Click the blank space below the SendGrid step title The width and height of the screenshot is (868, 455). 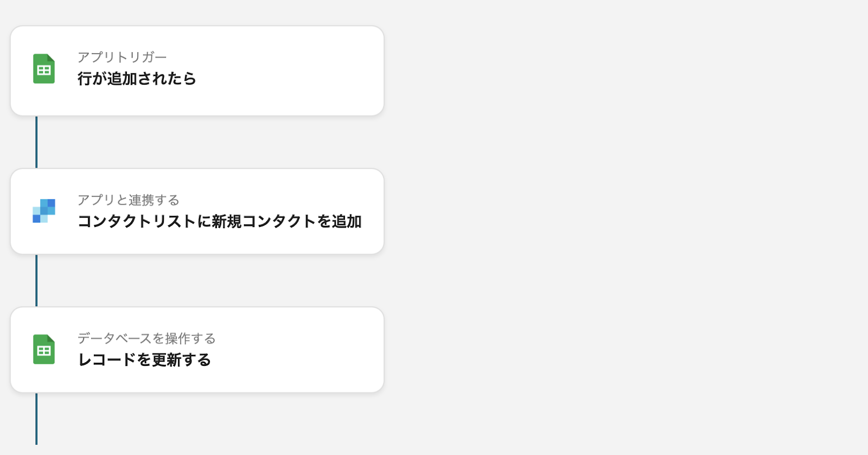217,242
